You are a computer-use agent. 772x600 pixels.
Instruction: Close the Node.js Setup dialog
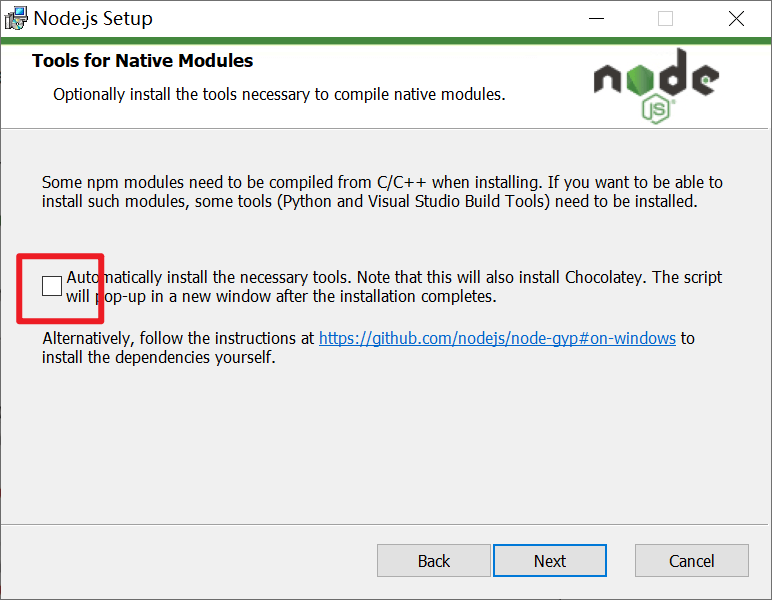pos(736,18)
